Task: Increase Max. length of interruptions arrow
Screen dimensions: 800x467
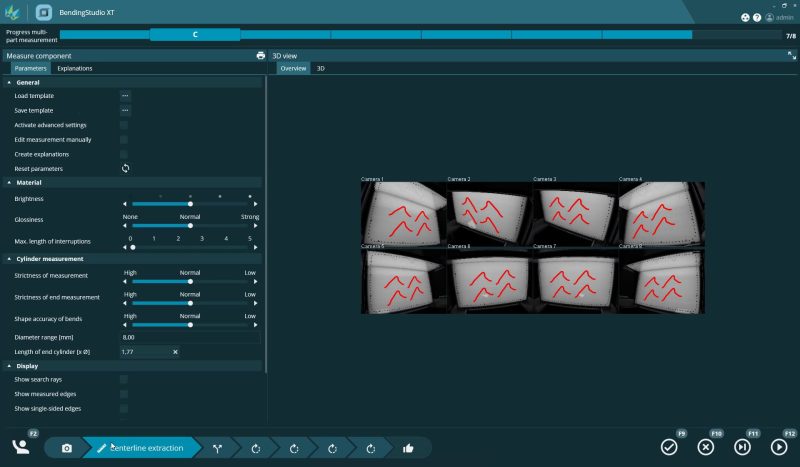Action: coord(256,248)
